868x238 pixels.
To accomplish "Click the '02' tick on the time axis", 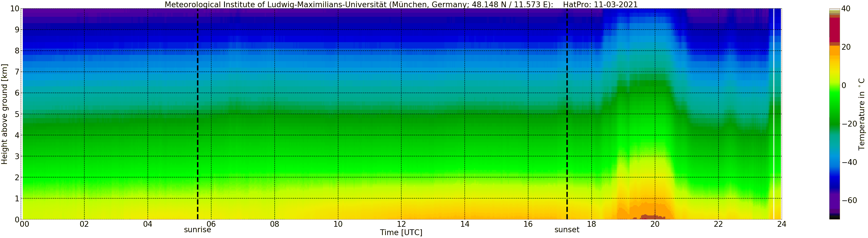I will pos(84,224).
